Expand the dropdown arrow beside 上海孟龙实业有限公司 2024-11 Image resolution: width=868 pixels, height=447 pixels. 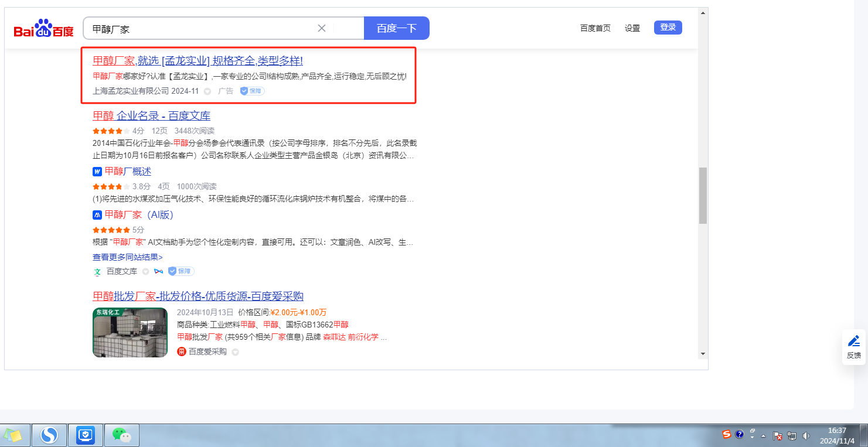[x=207, y=91]
